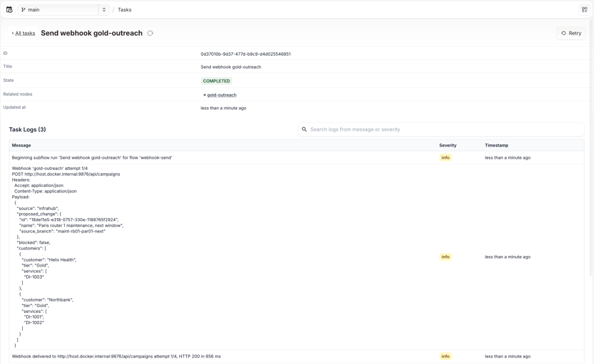Screen dimensions: 594x364
Task: Click the "customer": "Helix Health" line
Action: 49,260
